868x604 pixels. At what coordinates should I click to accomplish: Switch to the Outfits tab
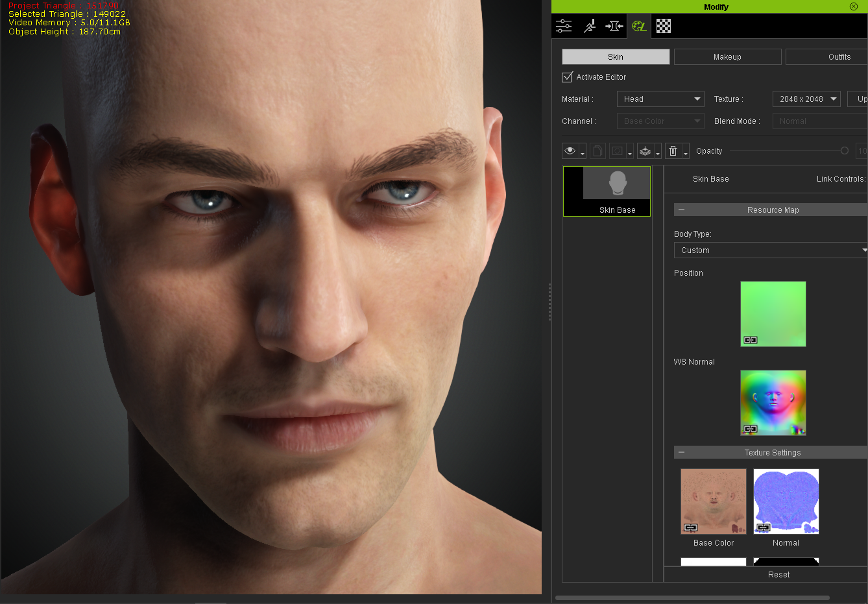click(x=827, y=57)
